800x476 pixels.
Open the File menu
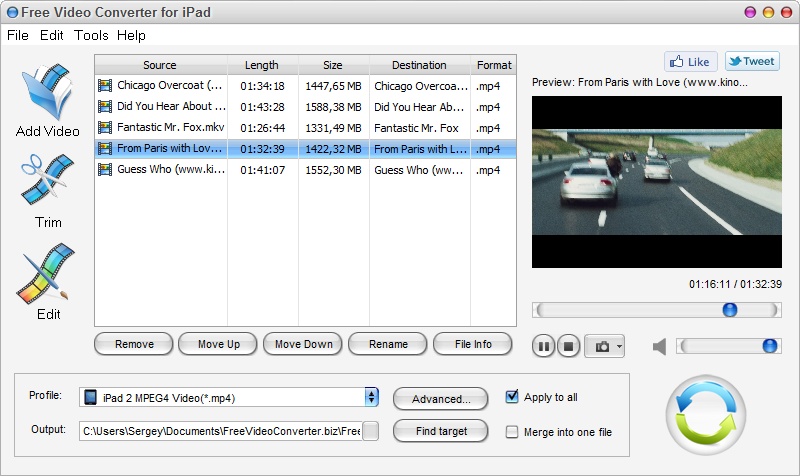click(18, 35)
